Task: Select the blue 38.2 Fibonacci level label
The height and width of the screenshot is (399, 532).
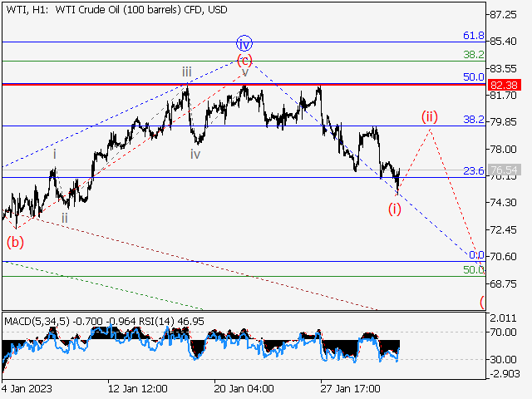Action: [474, 120]
